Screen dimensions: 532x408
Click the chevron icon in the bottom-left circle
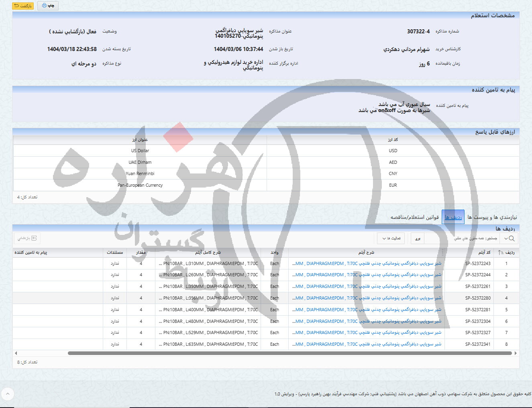pos(8,394)
